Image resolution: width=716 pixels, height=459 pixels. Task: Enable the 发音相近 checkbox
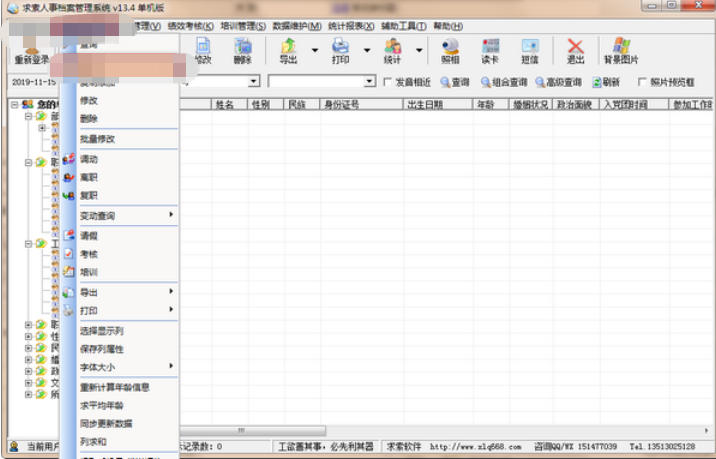(x=389, y=82)
